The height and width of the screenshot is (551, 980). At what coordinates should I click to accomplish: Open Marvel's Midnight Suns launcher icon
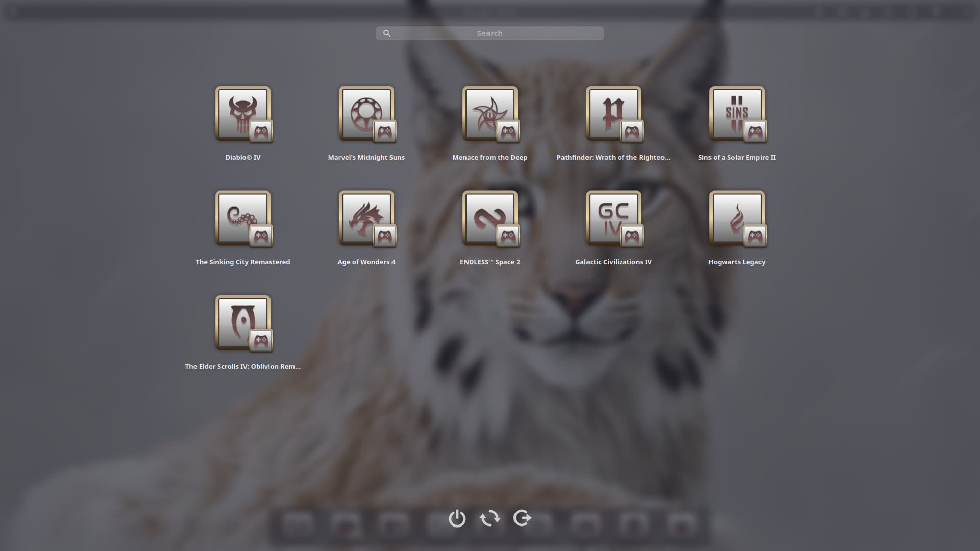[366, 114]
